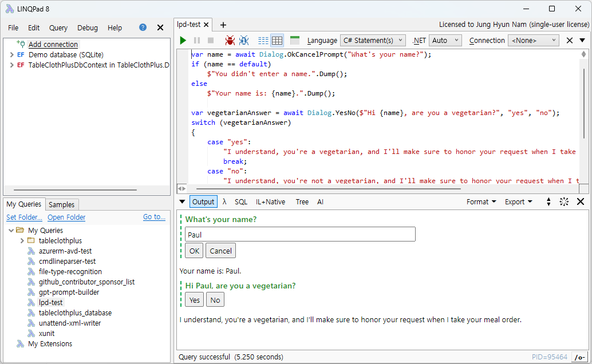Viewport: 592px width, 364px height.
Task: Click the lpd-test query lambda icon
Action: pos(31,302)
